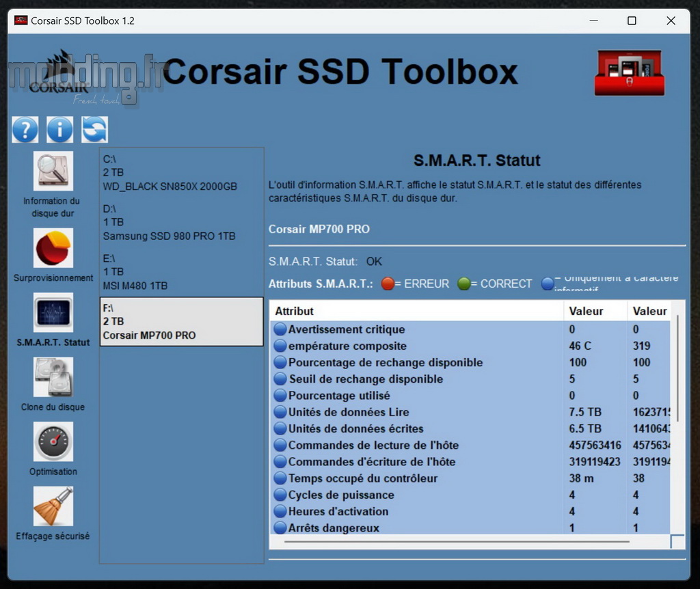
Task: Select Pourcentage de rechange disponible row
Action: (470, 362)
